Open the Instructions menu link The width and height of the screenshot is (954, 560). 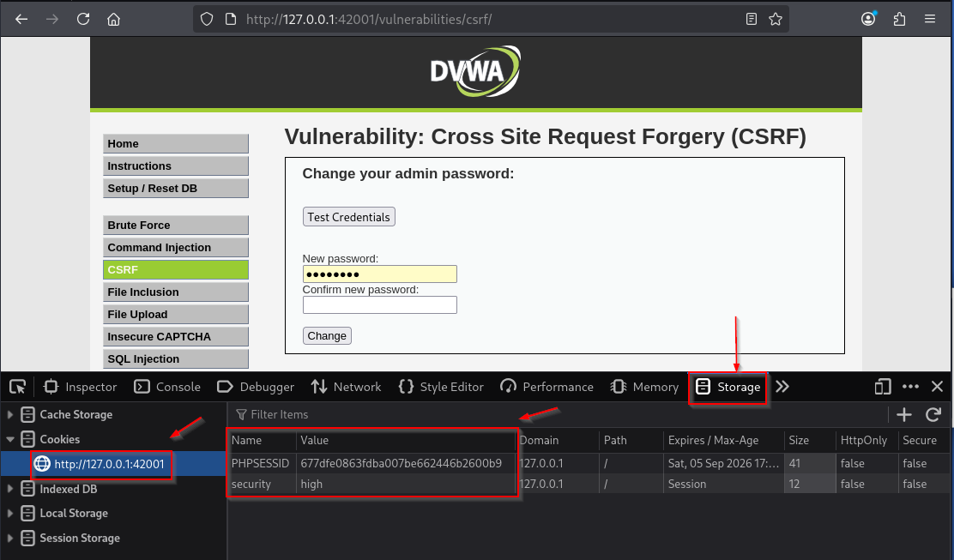pyautogui.click(x=176, y=166)
